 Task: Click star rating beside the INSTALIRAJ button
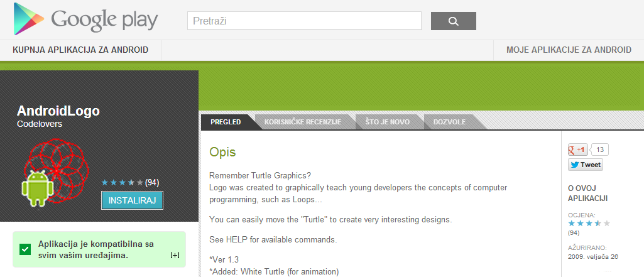pos(122,183)
